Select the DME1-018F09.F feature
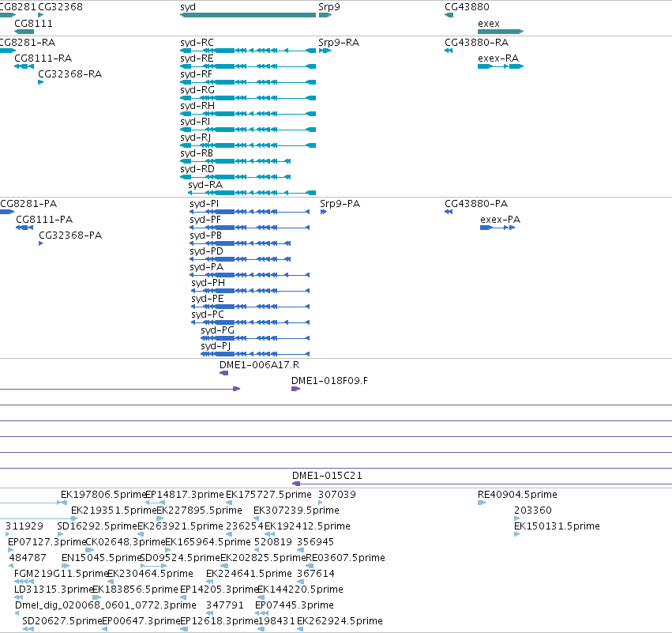672x633 pixels. [295, 389]
